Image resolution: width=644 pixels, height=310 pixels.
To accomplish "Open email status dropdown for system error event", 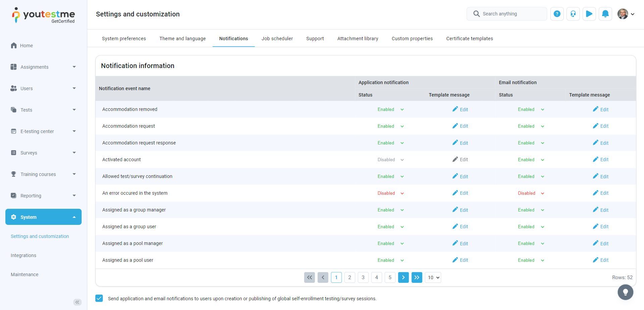I will [x=531, y=193].
